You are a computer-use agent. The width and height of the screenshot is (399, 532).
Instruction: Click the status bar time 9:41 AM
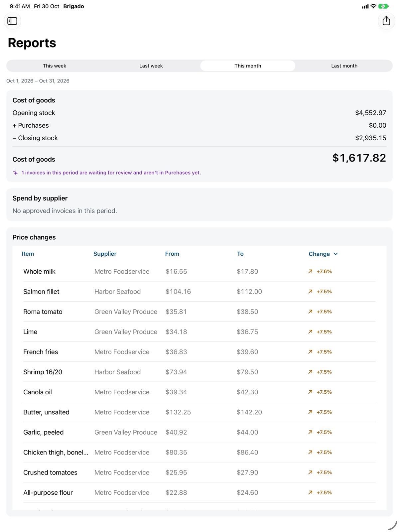point(20,6)
